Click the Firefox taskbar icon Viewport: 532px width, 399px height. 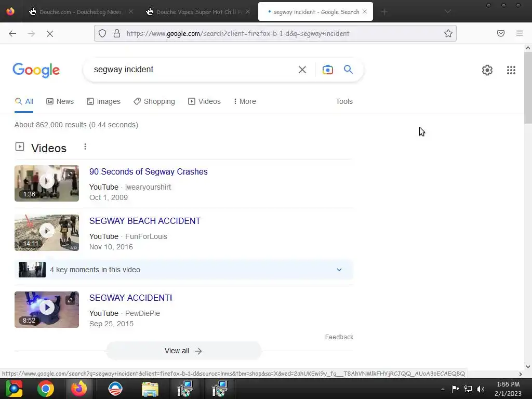pyautogui.click(x=79, y=389)
